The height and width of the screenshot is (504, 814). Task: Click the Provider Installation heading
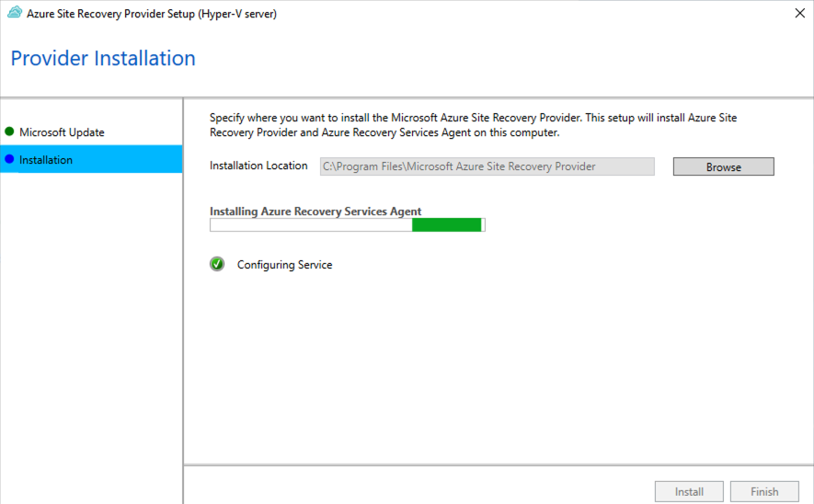[x=103, y=58]
